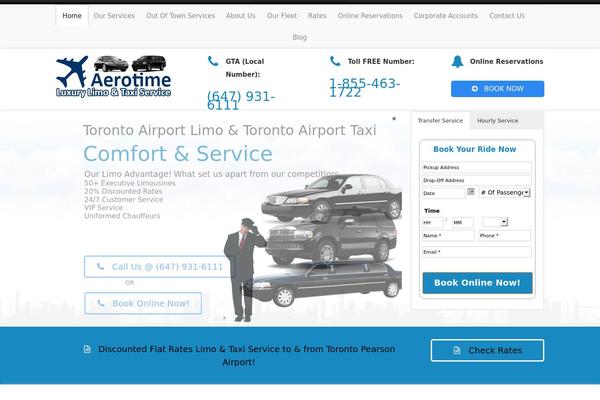Viewport: 600px width, 400px height.
Task: Click the slider dot indicator above the cars
Action: point(394,119)
